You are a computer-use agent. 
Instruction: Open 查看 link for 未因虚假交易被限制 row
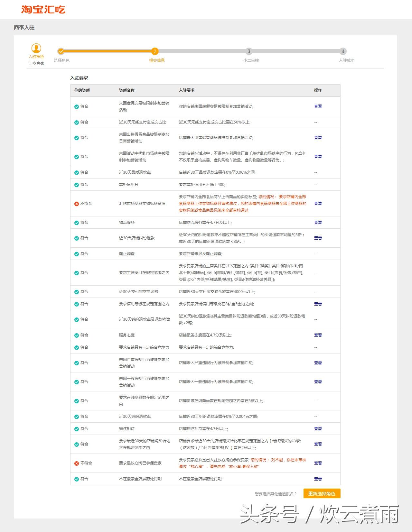click(318, 106)
